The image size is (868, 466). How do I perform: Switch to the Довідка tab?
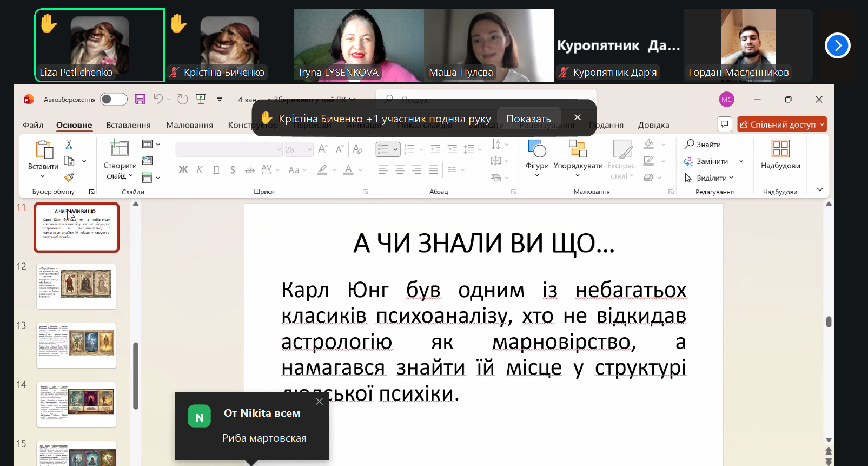653,125
